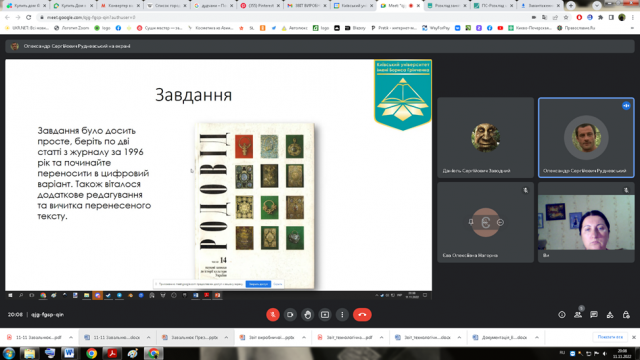Image resolution: width=640 pixels, height=360 pixels.
Task: Raise hand using the hand icon
Action: [x=307, y=315]
